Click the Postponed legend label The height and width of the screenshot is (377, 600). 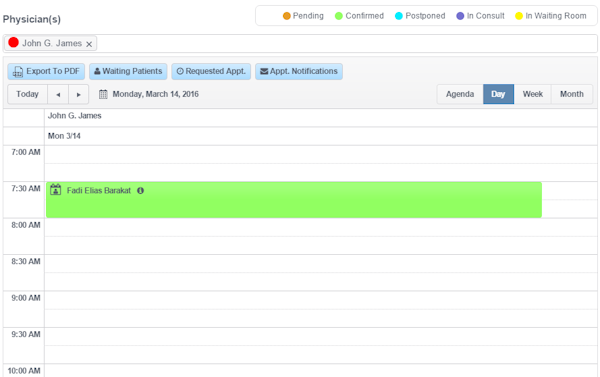tap(425, 16)
